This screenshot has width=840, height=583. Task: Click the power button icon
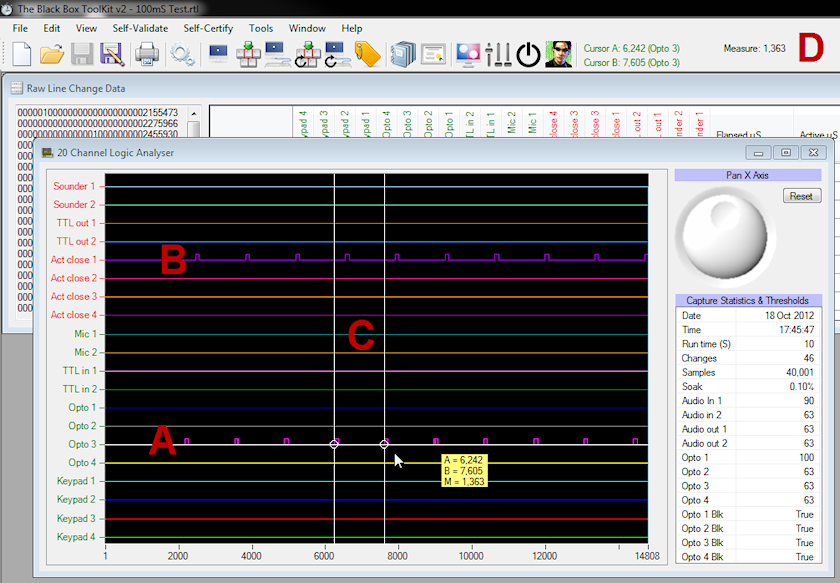pos(528,54)
